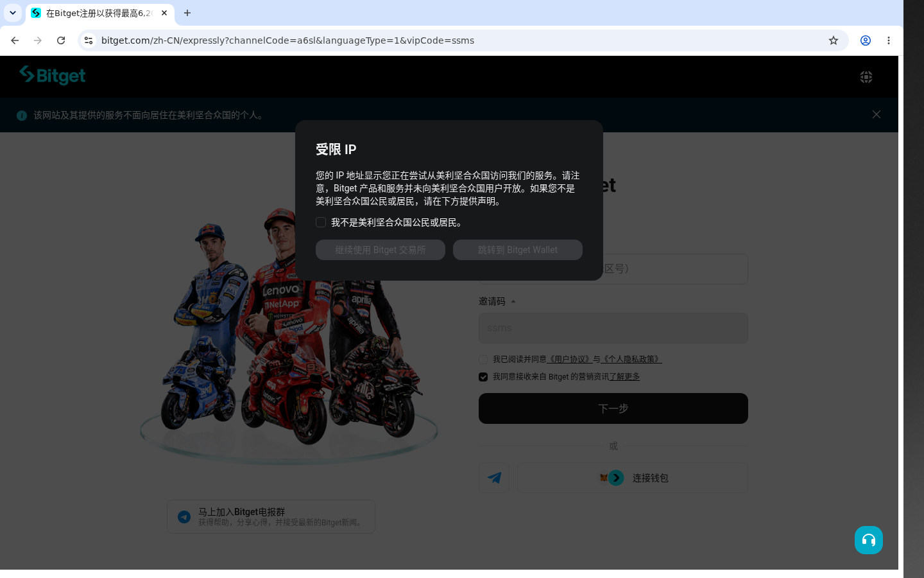Viewport: 924px width, 578px height.
Task: Click the Telegram icon in group card
Action: [x=184, y=517]
